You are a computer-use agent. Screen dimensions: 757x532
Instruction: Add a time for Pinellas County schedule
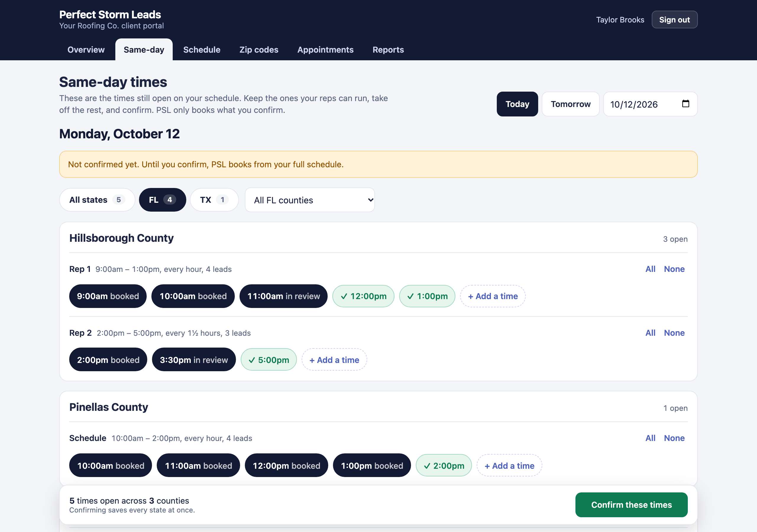tap(509, 465)
